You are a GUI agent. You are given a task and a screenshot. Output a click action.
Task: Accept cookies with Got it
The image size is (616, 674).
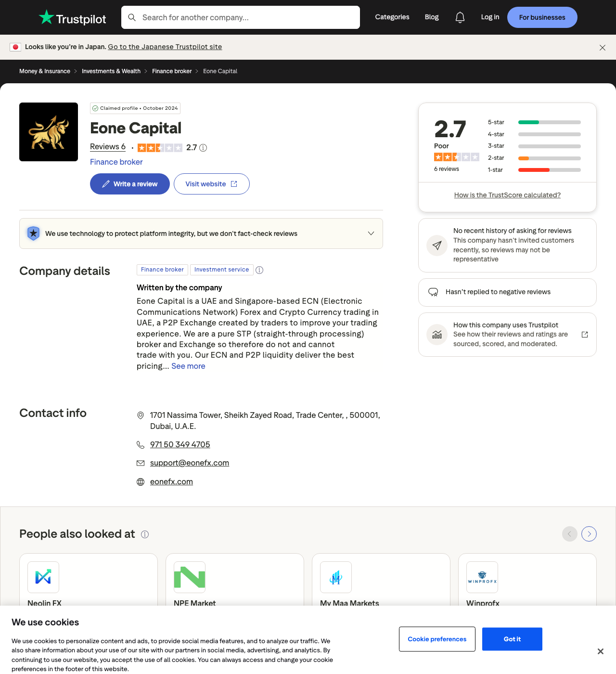tap(512, 639)
